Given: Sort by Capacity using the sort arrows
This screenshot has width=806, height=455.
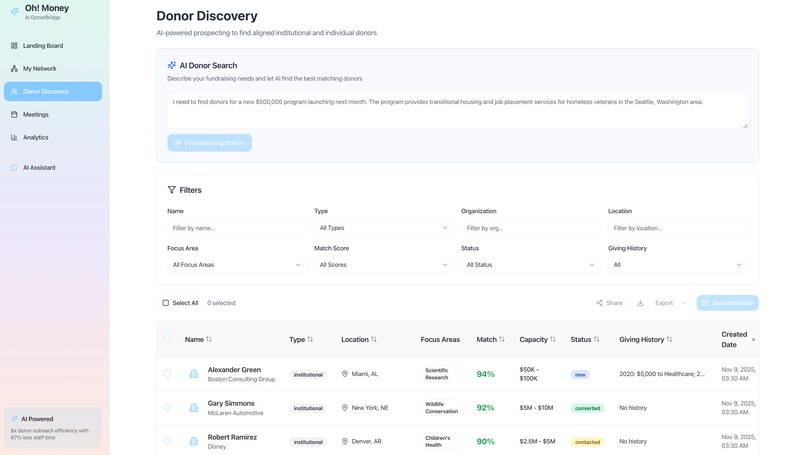Looking at the screenshot, I should pos(553,339).
